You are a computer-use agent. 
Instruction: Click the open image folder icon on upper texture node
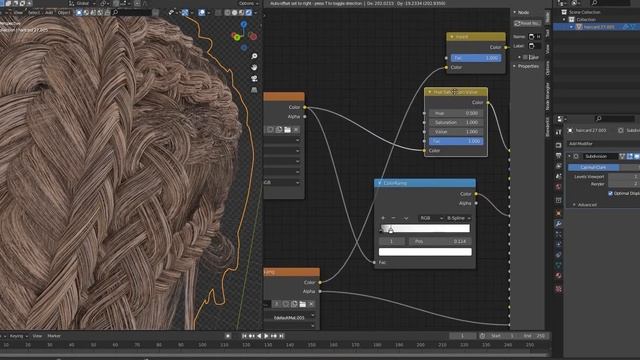[287, 130]
